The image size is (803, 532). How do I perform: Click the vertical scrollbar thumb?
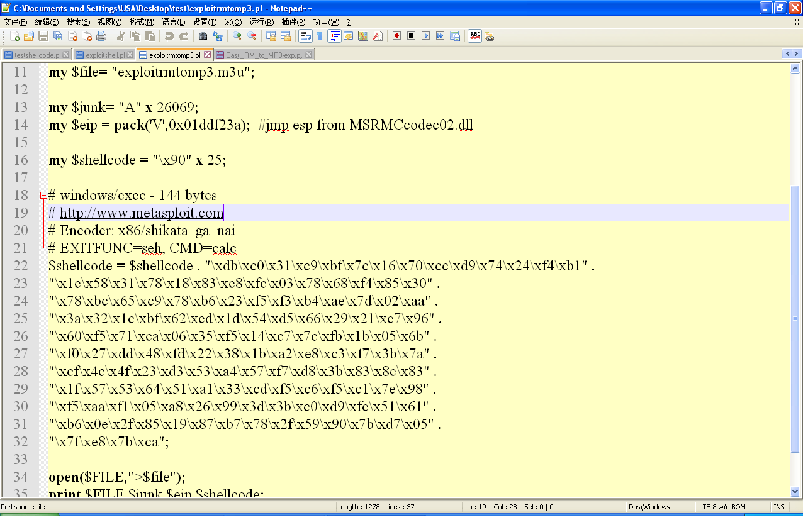(x=795, y=319)
